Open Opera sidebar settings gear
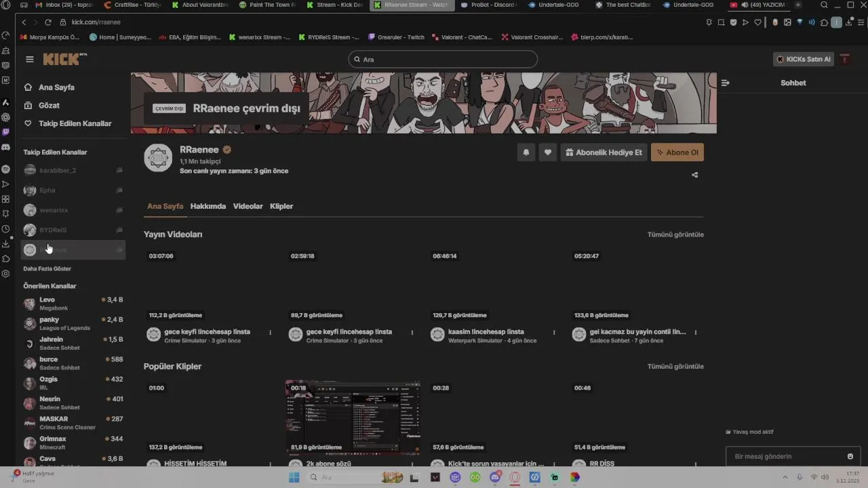The height and width of the screenshot is (488, 868). point(6,274)
